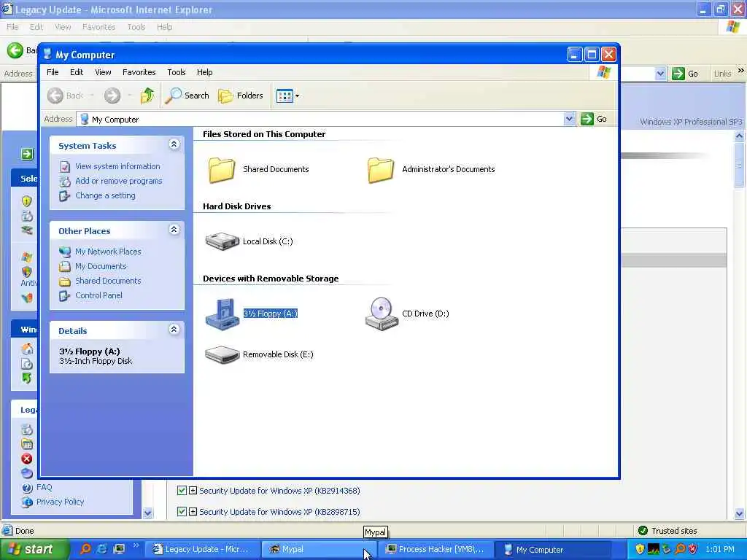Click Add or remove programs link

tap(119, 181)
